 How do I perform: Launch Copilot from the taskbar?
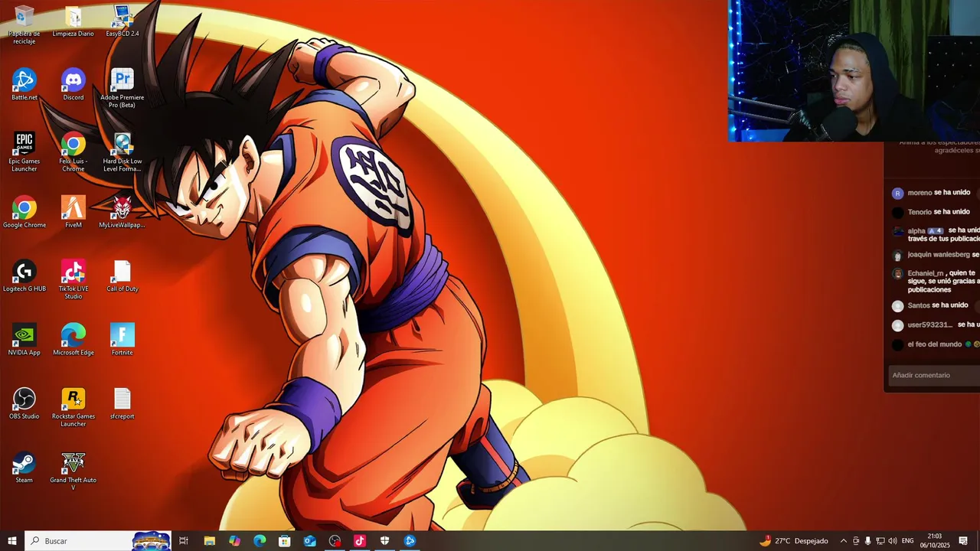234,541
